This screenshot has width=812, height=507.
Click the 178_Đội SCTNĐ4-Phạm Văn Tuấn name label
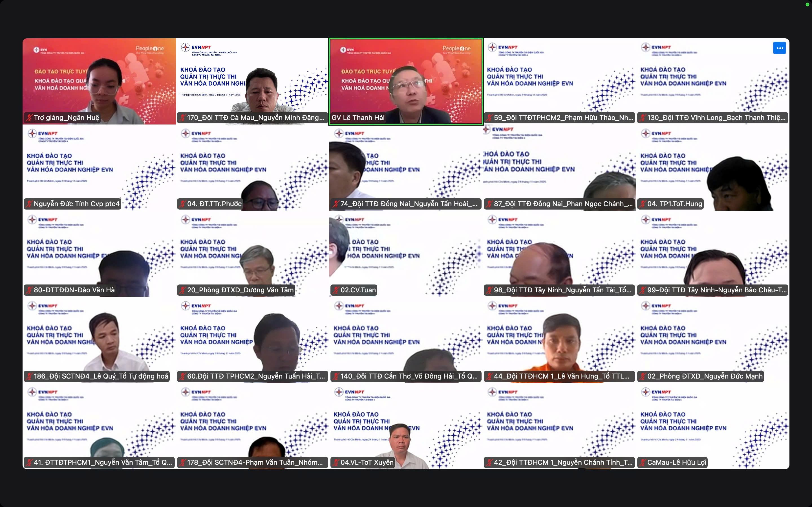tap(255, 462)
